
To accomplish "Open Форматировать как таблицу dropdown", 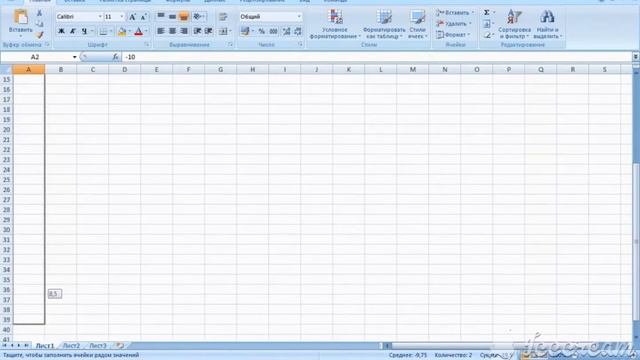I will pyautogui.click(x=384, y=24).
